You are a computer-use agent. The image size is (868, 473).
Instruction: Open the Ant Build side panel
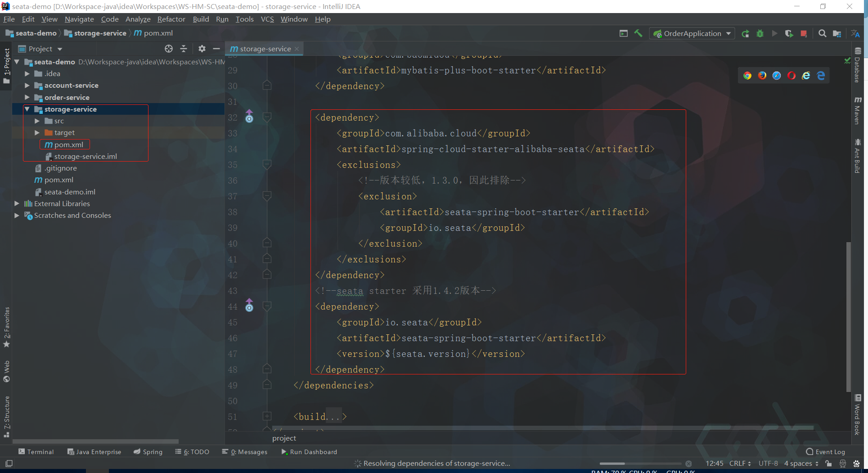[x=858, y=156]
